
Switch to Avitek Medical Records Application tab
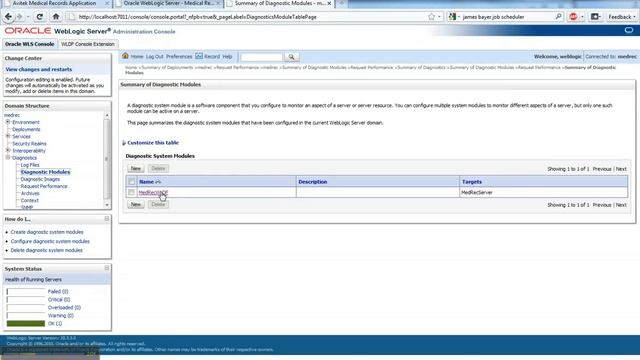point(54,3)
